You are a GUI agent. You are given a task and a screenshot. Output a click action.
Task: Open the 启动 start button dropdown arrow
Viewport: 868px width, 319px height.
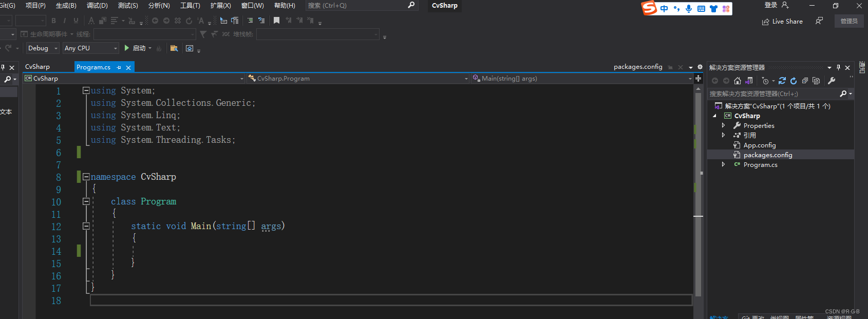click(150, 48)
